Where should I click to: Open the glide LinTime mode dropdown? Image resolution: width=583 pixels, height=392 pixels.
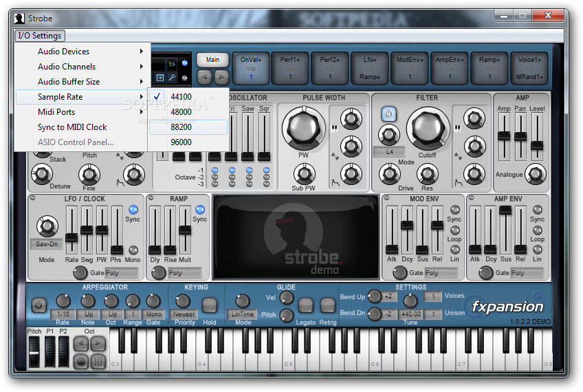(x=243, y=314)
